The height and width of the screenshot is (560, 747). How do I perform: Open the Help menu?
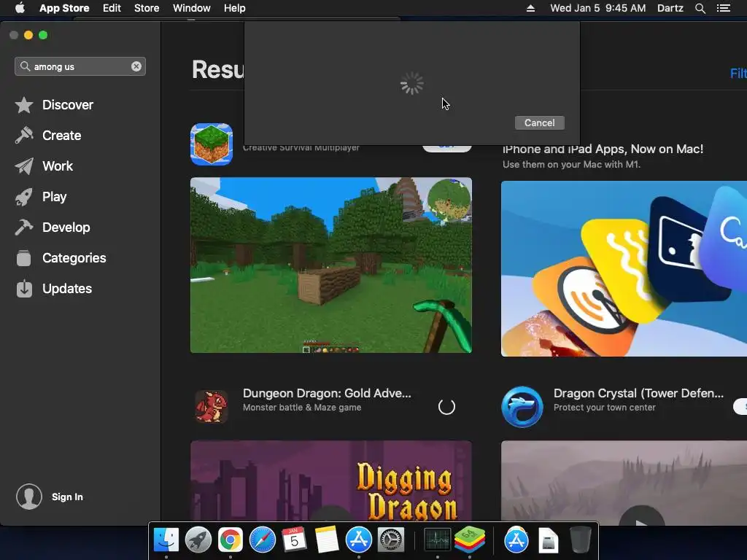pyautogui.click(x=235, y=8)
